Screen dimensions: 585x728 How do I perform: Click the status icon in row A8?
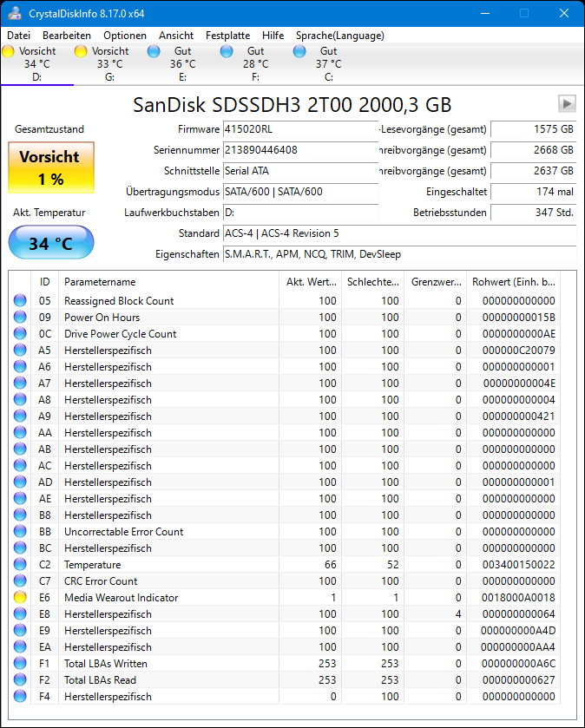tap(20, 399)
